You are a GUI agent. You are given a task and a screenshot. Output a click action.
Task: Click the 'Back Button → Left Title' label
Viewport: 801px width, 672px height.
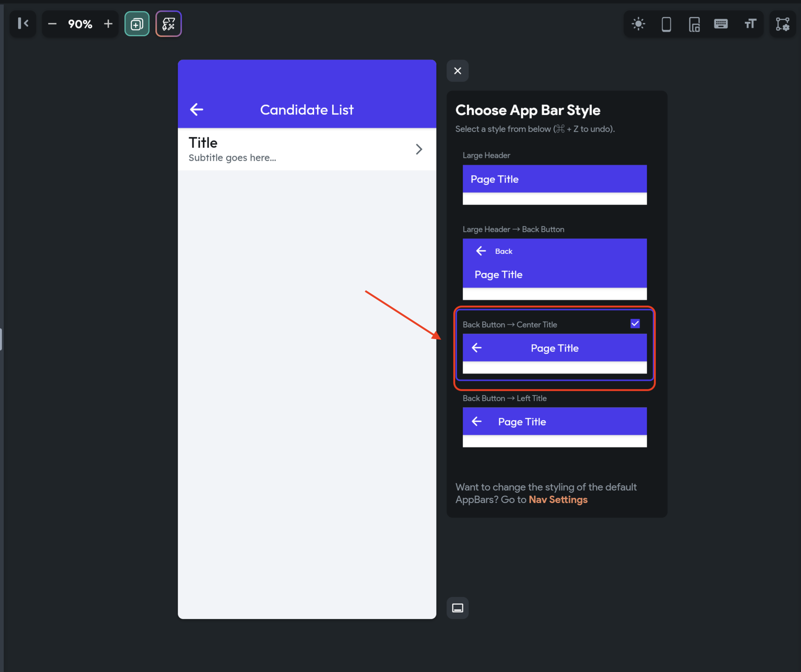[x=505, y=399]
